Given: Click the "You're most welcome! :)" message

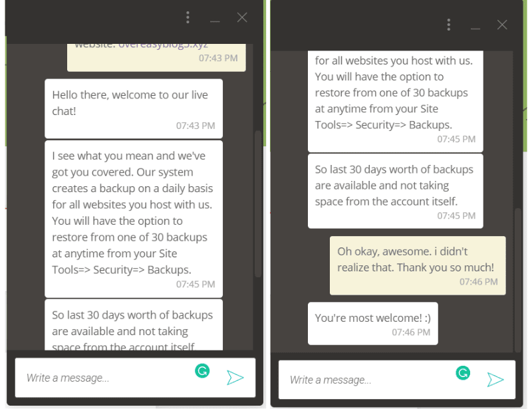Looking at the screenshot, I should [x=372, y=323].
